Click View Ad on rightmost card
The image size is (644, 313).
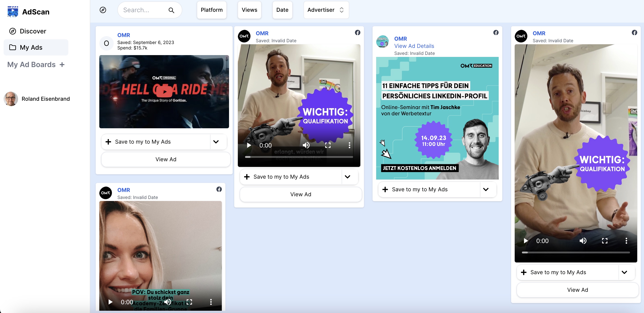coord(577,290)
